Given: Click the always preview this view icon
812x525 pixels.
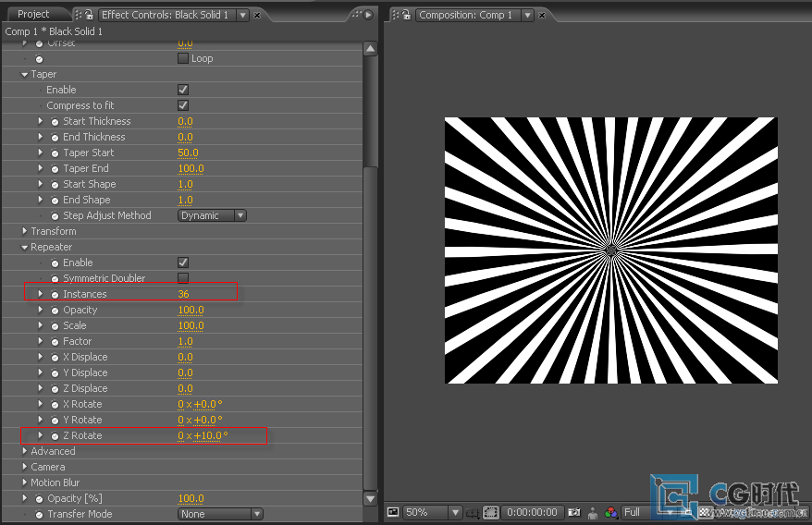Looking at the screenshot, I should pos(393,512).
